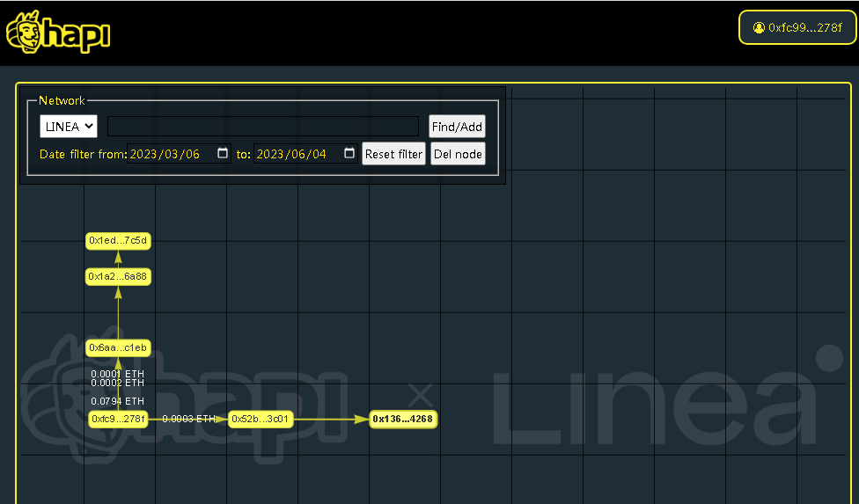Select node 0xfc9...278f in the graph
The image size is (859, 504).
118,420
